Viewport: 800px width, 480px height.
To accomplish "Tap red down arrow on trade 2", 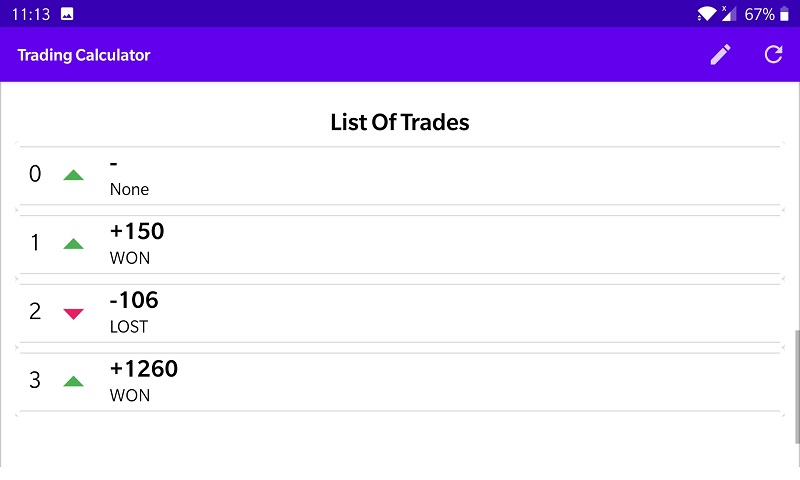I will pos(73,313).
